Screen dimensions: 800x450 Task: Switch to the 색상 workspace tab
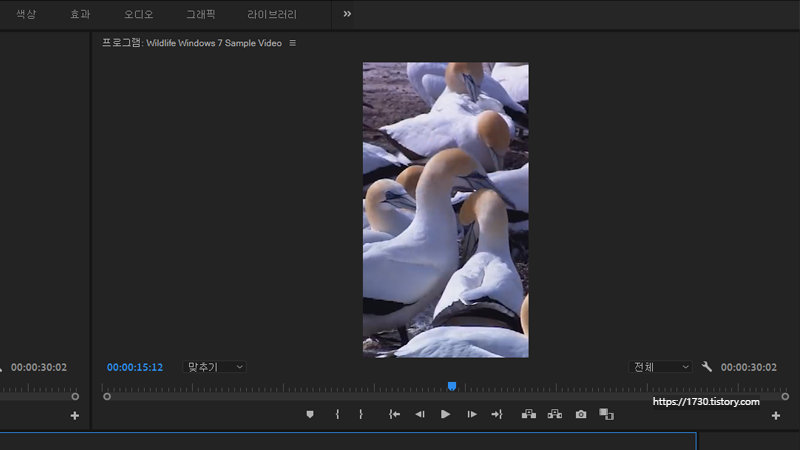pyautogui.click(x=26, y=14)
